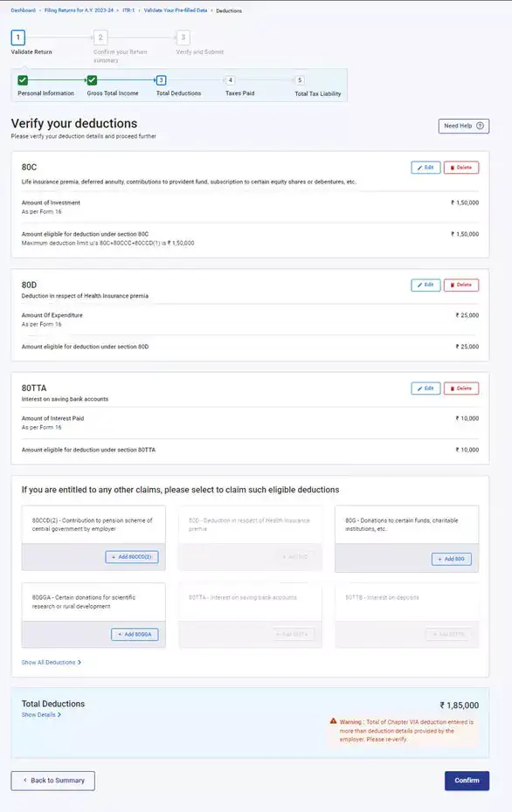The width and height of the screenshot is (512, 812).
Task: Open the Dashboard breadcrumb link
Action: [24, 10]
